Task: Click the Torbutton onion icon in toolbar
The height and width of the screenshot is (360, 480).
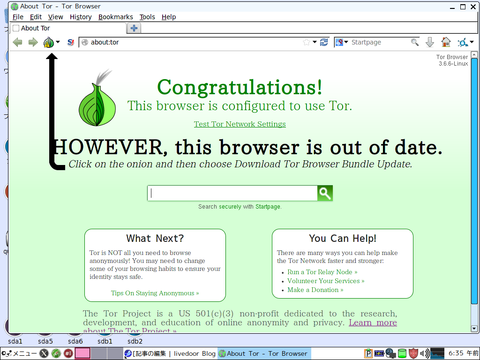Action: pyautogui.click(x=48, y=42)
